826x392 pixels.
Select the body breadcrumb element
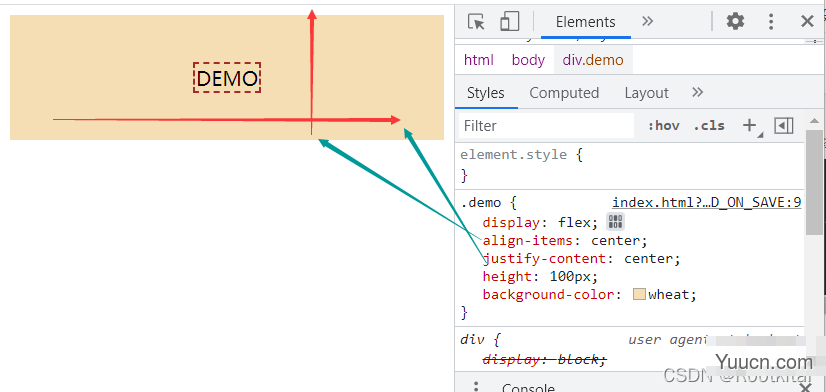coord(528,60)
